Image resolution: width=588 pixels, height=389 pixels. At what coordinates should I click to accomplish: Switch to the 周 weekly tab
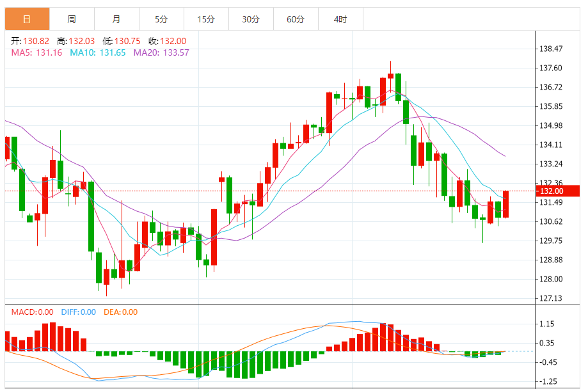point(72,19)
